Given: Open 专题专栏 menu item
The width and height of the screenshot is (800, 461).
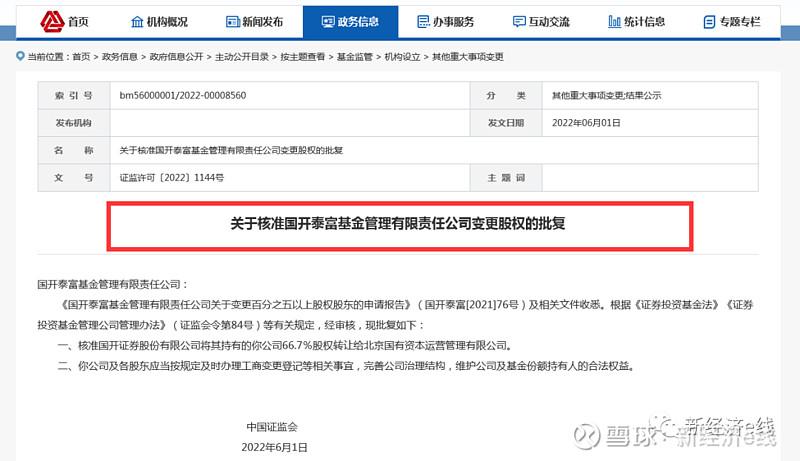Looking at the screenshot, I should tap(740, 21).
